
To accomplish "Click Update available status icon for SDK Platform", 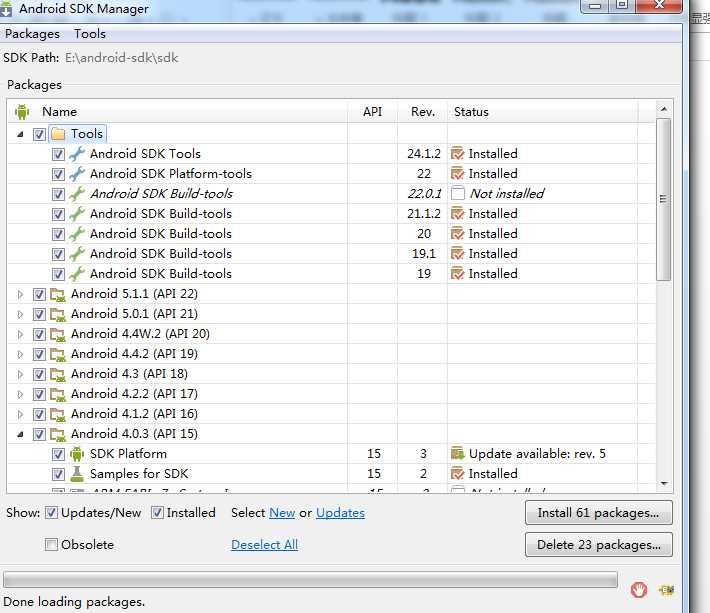I will tap(458, 453).
